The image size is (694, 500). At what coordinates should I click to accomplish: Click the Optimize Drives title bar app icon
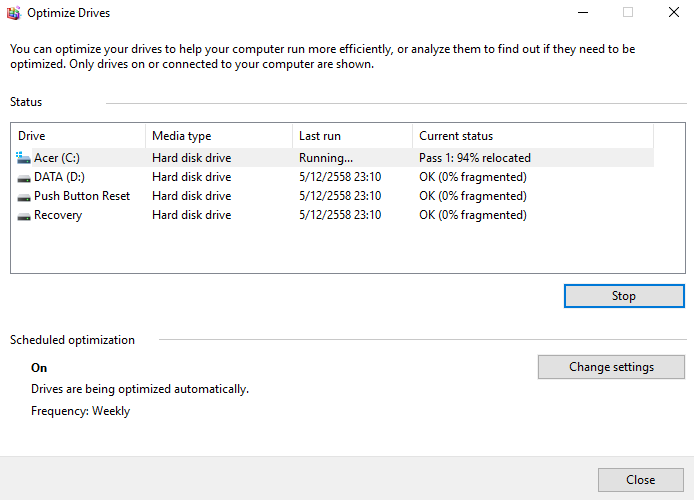(13, 13)
